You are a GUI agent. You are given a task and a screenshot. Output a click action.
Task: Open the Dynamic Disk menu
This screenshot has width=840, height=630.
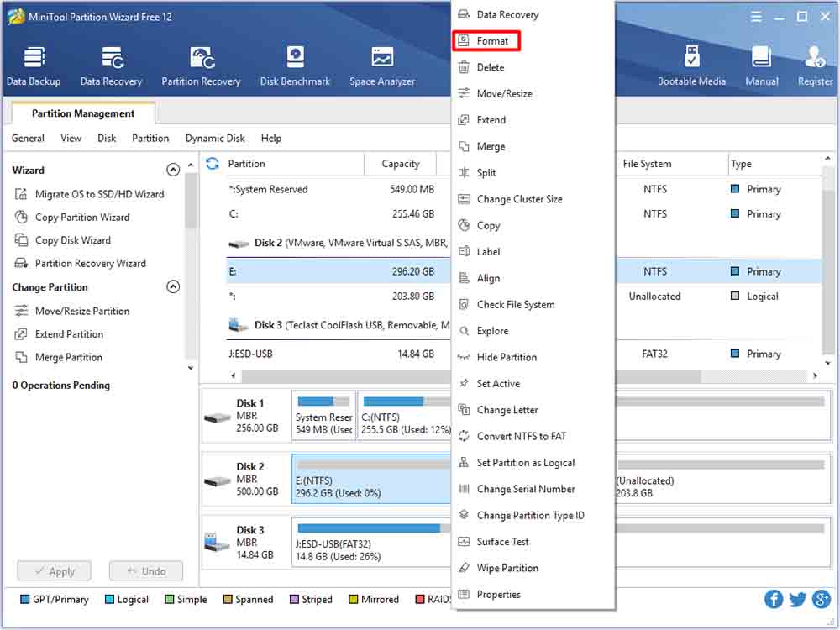coord(215,139)
